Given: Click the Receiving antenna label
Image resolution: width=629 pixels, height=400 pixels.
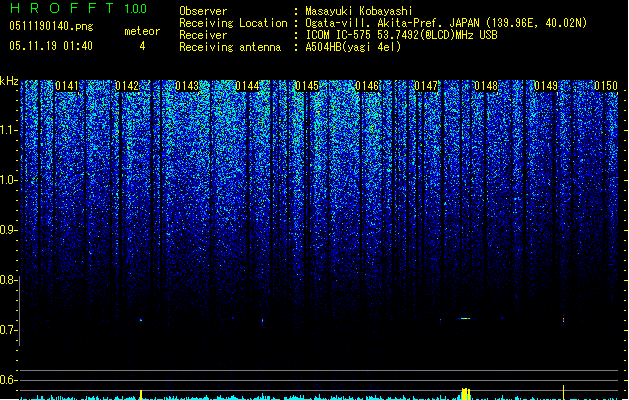Looking at the screenshot, I should click(x=230, y=47).
